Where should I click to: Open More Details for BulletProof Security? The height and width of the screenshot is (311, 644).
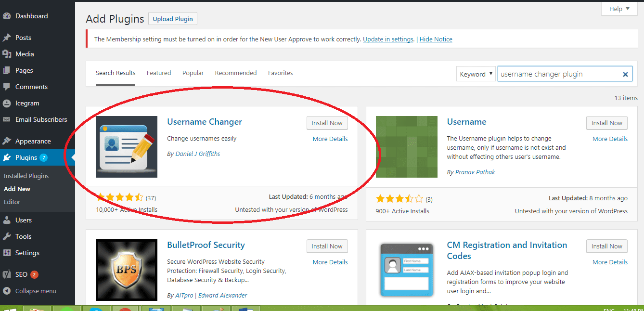[x=330, y=262]
